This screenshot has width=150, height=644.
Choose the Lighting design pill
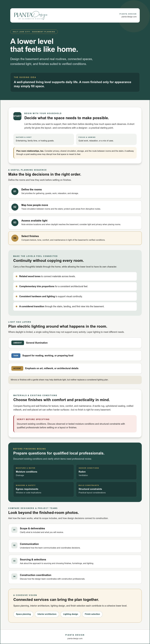pos(70,614)
